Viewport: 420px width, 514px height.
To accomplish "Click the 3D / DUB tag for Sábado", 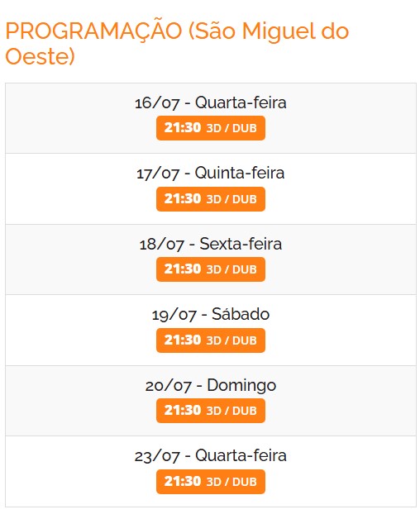I will click(231, 340).
